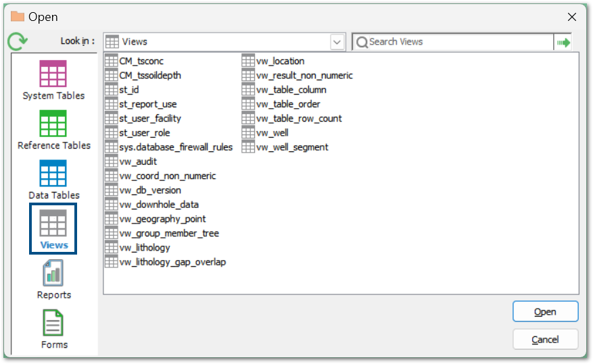The image size is (593, 364).
Task: Open the Reports category
Action: click(53, 274)
